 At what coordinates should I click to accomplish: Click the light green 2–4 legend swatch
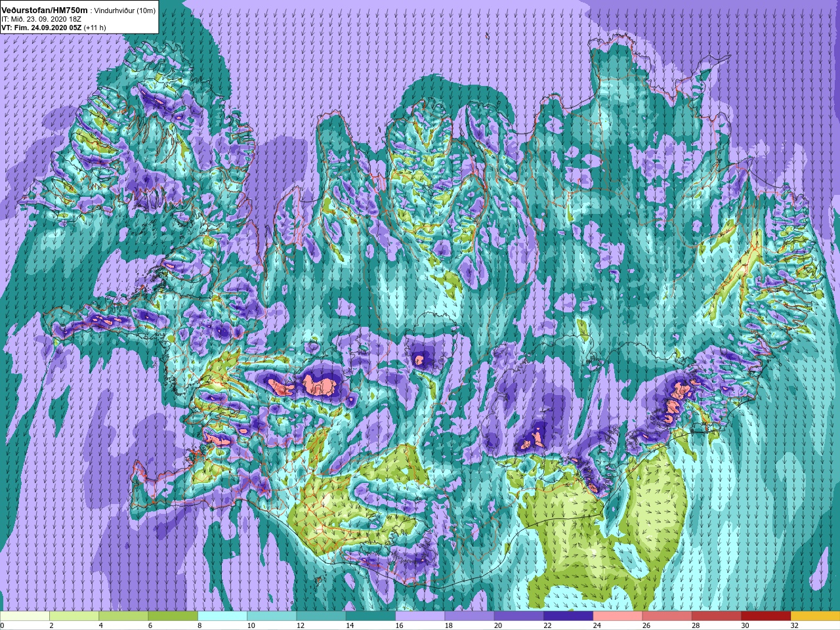(x=74, y=616)
